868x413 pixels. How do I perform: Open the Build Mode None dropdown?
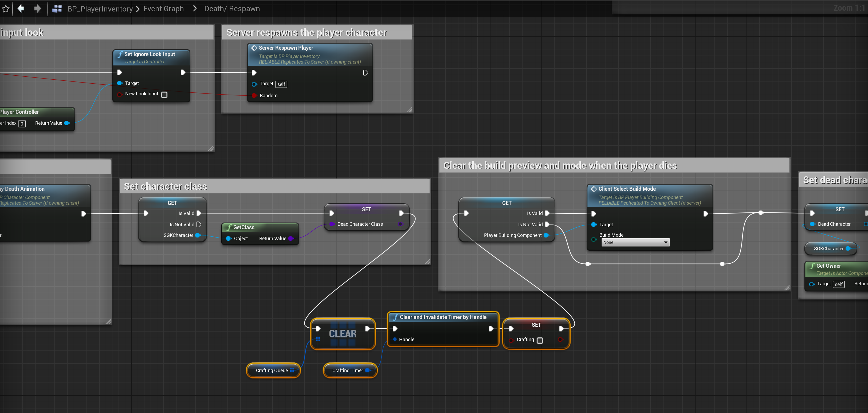coord(635,242)
